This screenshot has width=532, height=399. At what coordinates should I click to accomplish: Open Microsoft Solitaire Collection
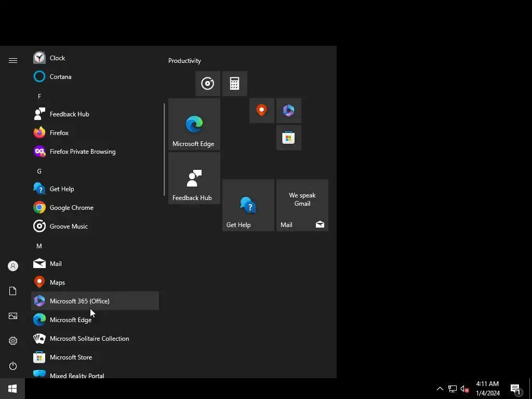click(95, 338)
